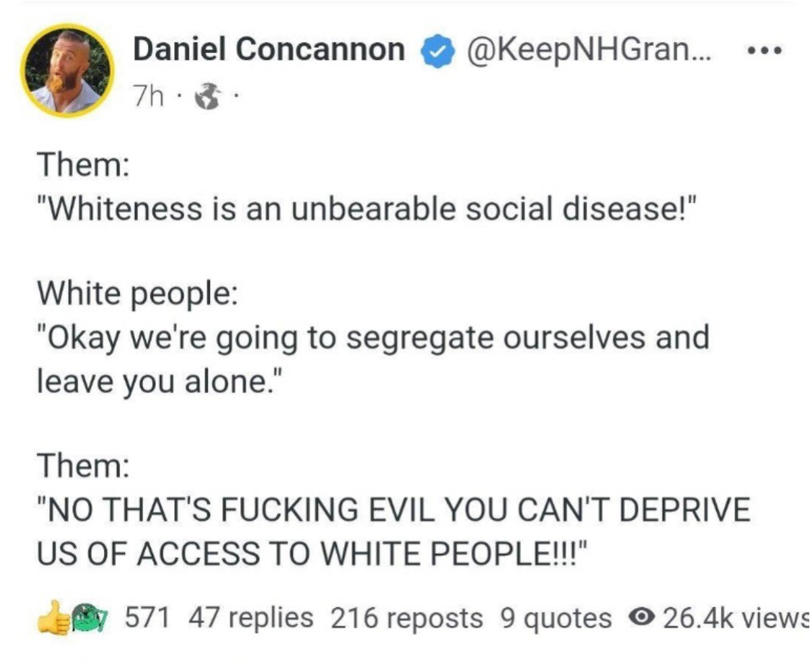The image size is (812, 664).
Task: View the 47 replies
Action: pos(251,617)
